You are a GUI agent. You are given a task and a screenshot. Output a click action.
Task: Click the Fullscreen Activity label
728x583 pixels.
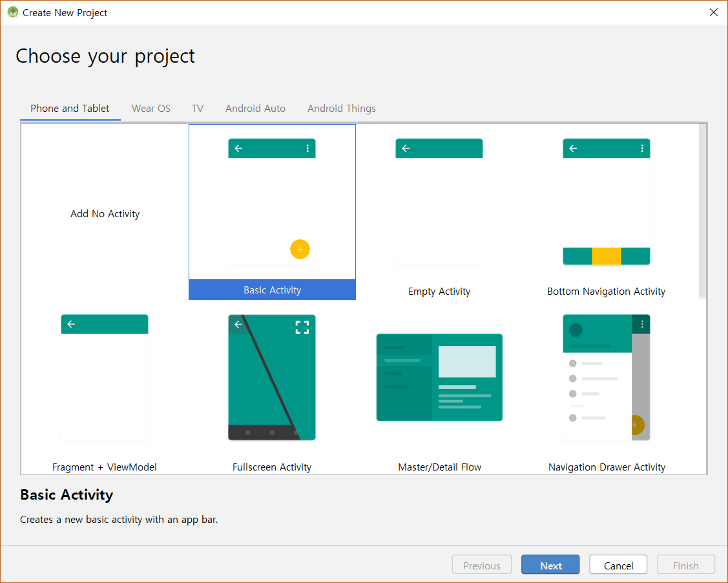272,467
